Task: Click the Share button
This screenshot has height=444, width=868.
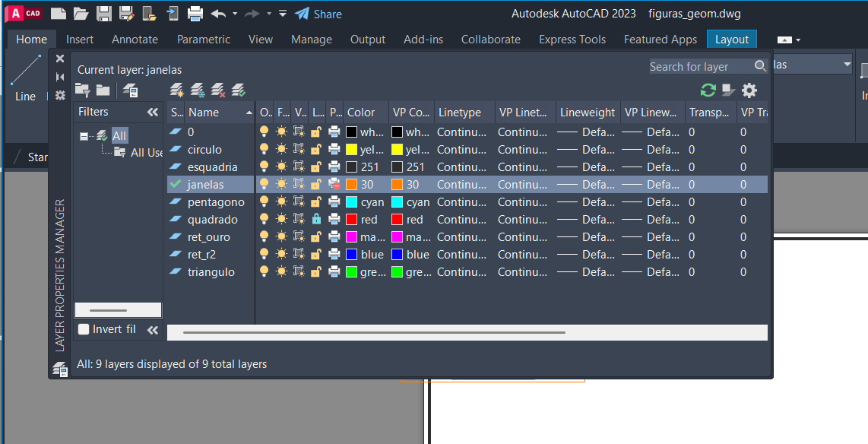Action: tap(318, 14)
